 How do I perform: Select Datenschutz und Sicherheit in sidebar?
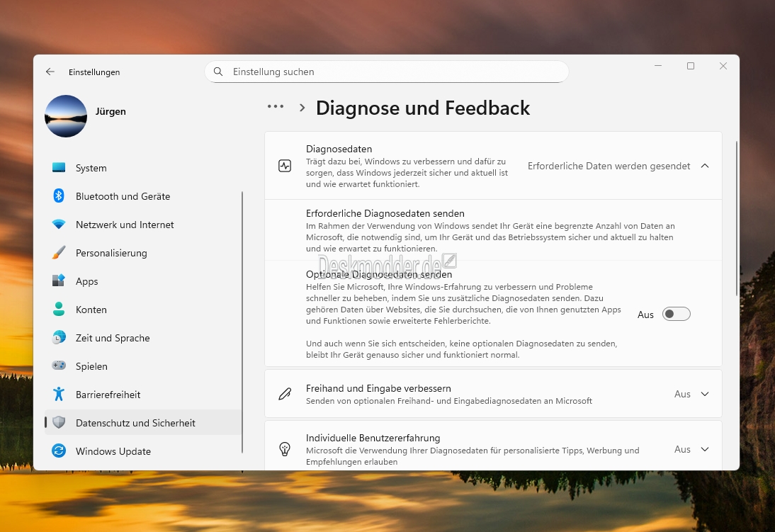point(135,423)
